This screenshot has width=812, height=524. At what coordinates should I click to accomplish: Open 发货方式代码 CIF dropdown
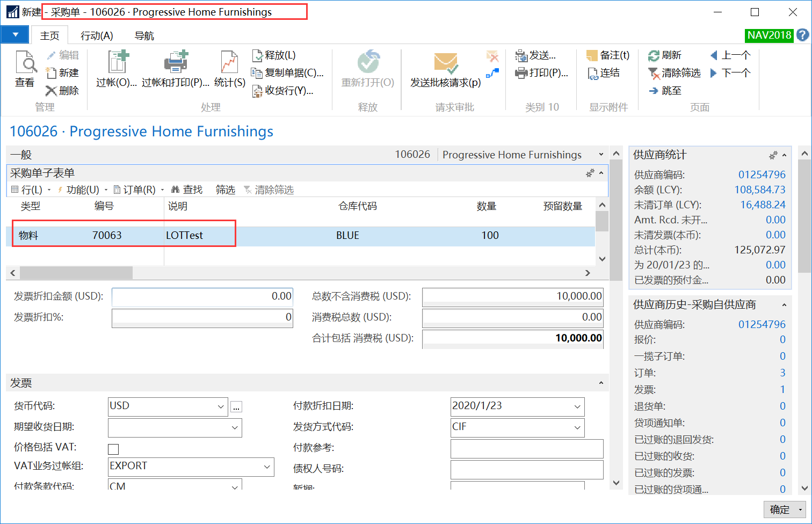coord(577,427)
